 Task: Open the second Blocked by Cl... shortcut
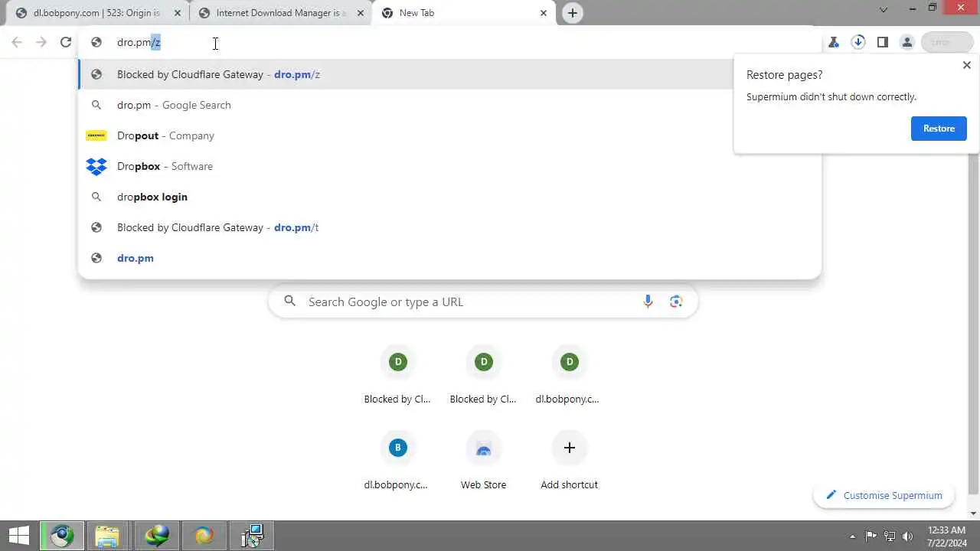click(483, 373)
